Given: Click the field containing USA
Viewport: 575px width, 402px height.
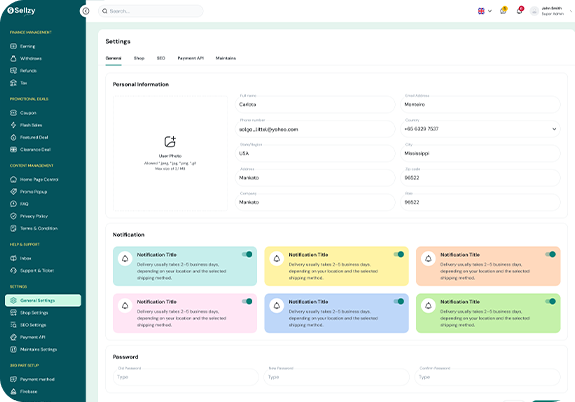Looking at the screenshot, I should pyautogui.click(x=315, y=153).
